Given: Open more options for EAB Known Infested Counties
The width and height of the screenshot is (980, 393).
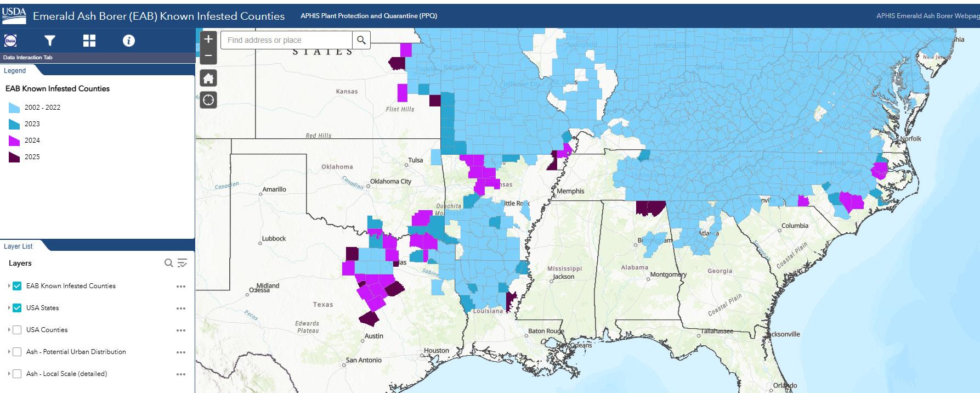Looking at the screenshot, I should 181,287.
